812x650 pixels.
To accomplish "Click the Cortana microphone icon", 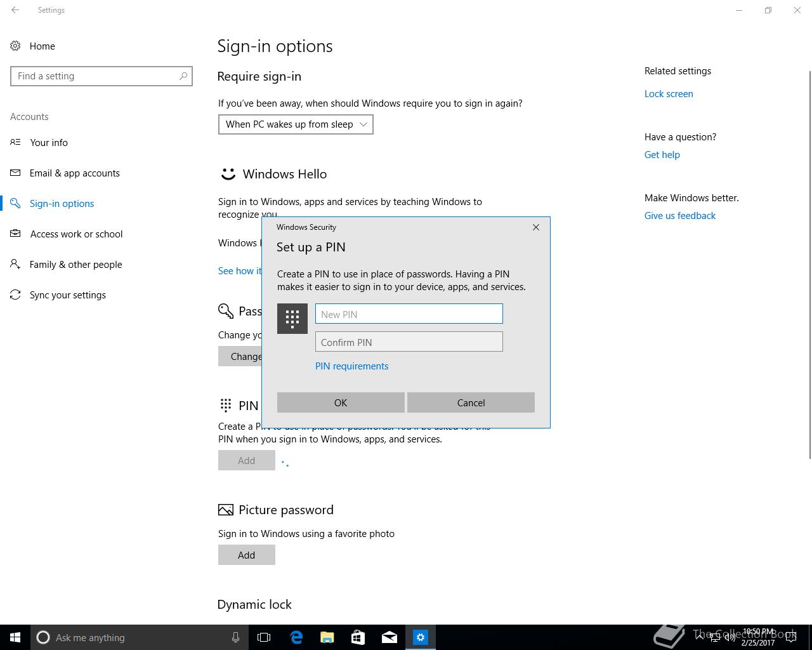I will 235,637.
